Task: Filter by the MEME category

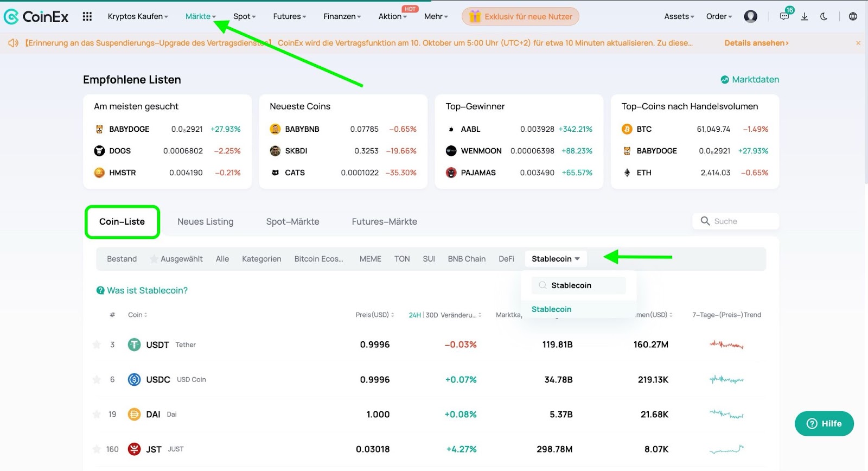Action: 371,259
